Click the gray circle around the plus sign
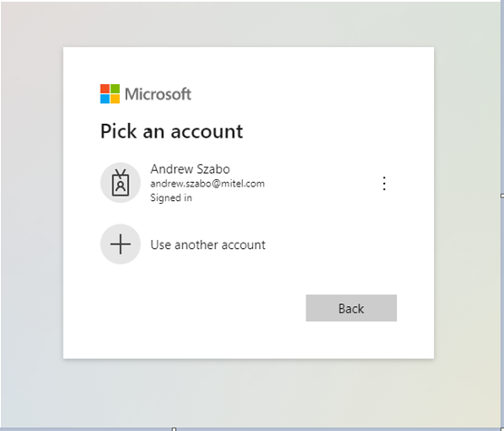Viewport: 504px width, 431px height. point(121,244)
